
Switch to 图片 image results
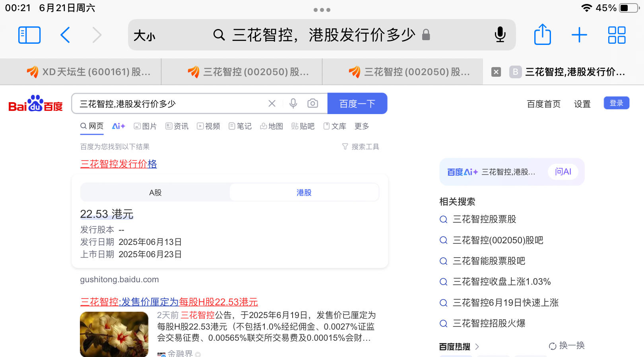coord(145,126)
